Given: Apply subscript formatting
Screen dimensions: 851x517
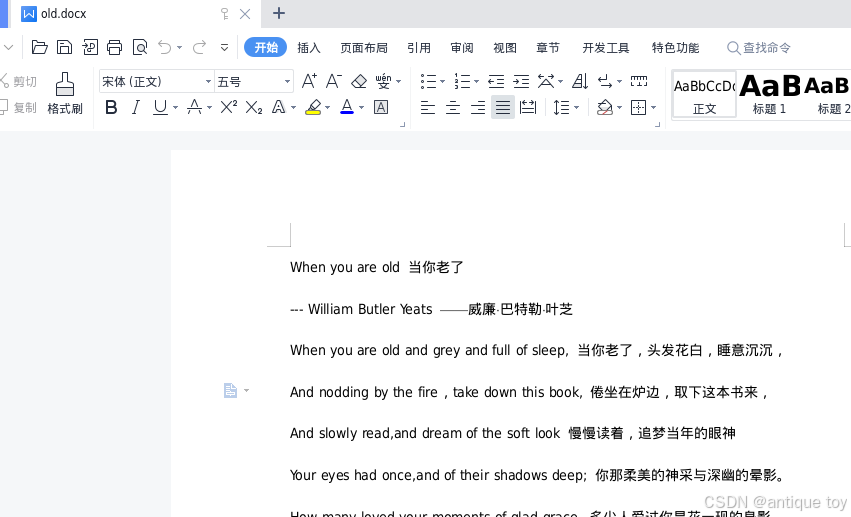Looking at the screenshot, I should pos(253,107).
